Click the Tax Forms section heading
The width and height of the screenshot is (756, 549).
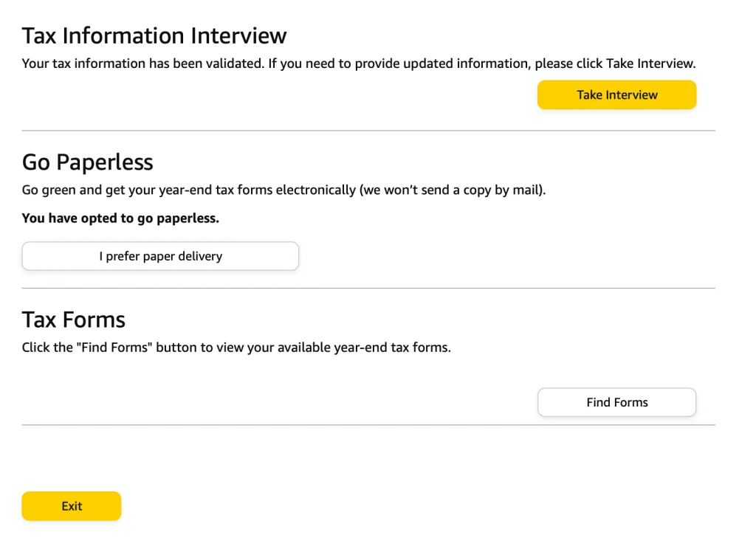[x=74, y=320]
